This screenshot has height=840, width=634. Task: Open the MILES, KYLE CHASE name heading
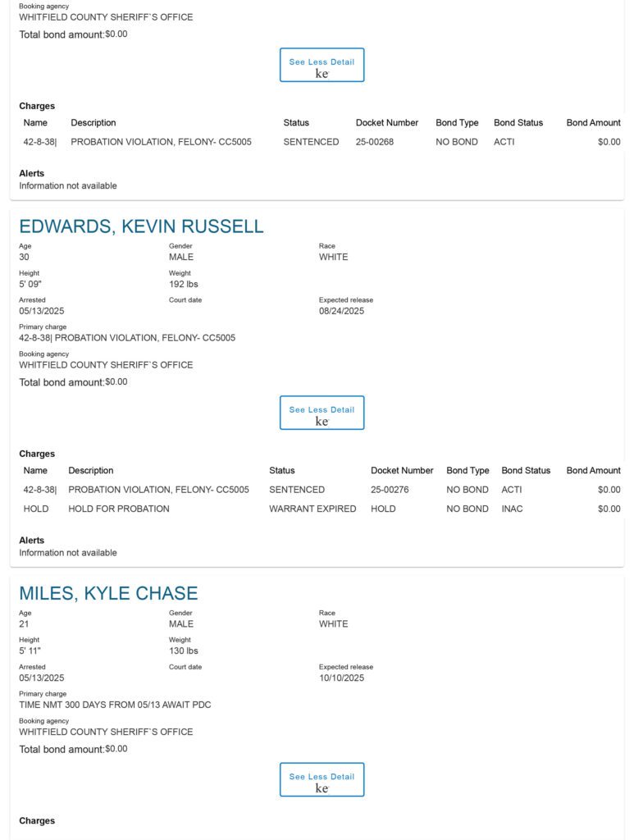[x=109, y=593]
